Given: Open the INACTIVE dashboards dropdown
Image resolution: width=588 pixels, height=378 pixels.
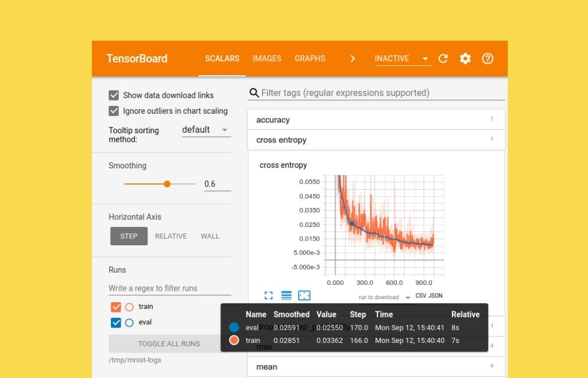Looking at the screenshot, I should pos(403,59).
